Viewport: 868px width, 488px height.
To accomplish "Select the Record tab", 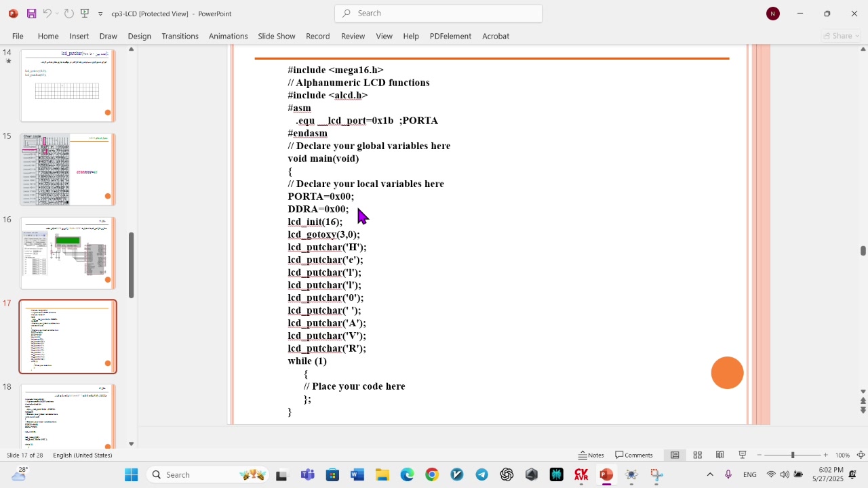I will click(318, 36).
